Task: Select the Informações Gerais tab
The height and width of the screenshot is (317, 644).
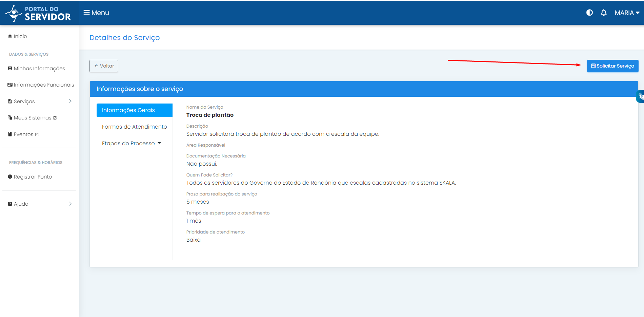Action: coord(134,110)
